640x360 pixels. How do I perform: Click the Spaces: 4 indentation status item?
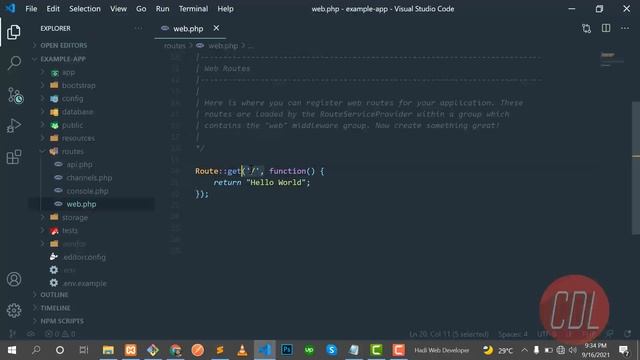(x=512, y=334)
